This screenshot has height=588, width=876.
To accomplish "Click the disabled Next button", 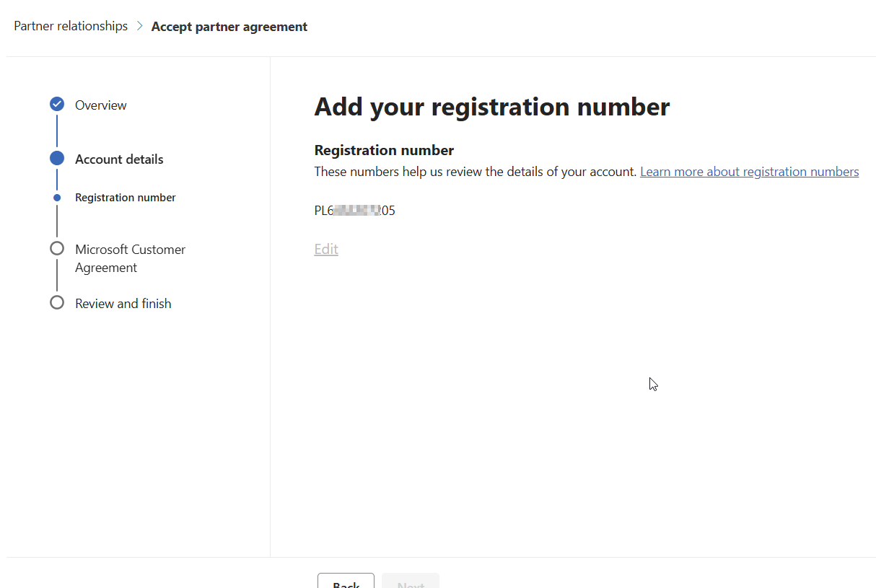I will (411, 581).
